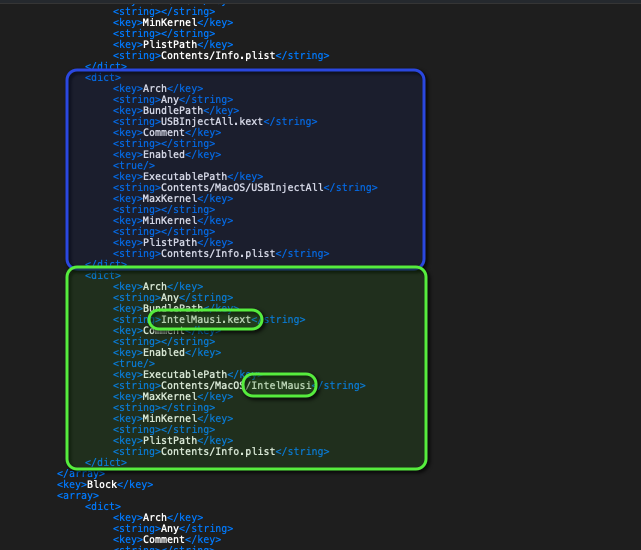Image resolution: width=641 pixels, height=550 pixels.
Task: Click the MaxKernel key in the USBInjectAll dict
Action: pos(173,198)
